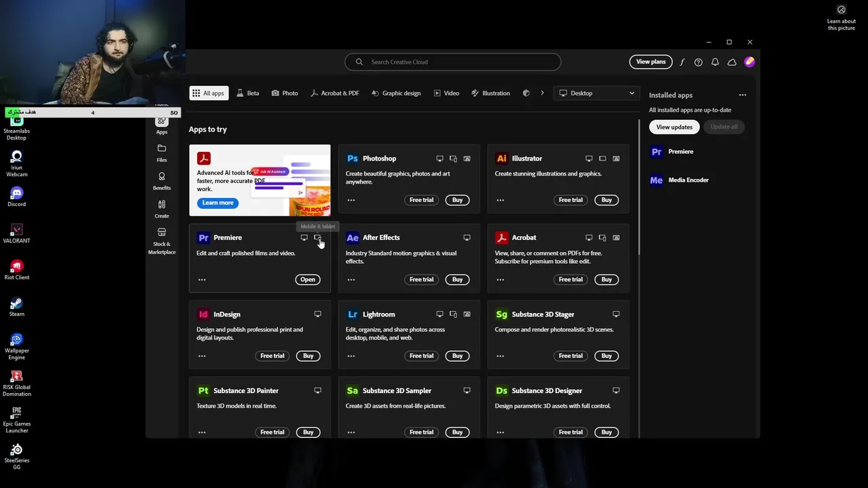This screenshot has width=868, height=488.
Task: Click the Substance 3D Sampler icon
Action: click(x=352, y=391)
